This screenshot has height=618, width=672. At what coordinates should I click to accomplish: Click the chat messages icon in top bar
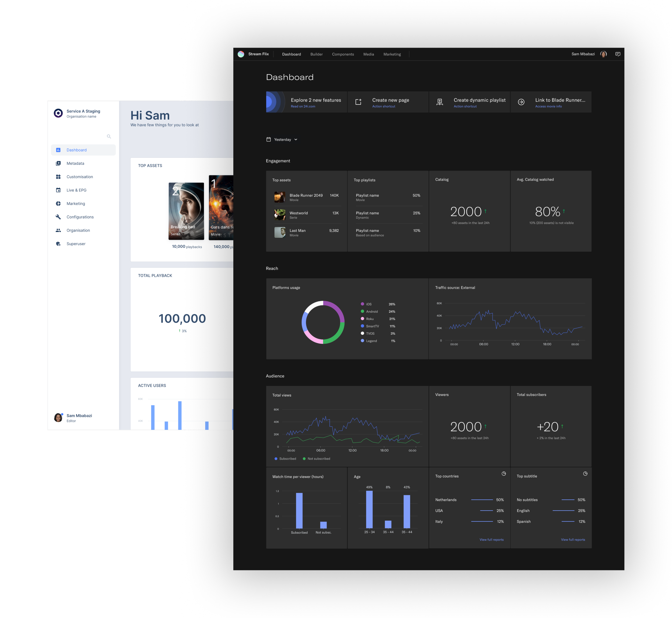point(617,54)
